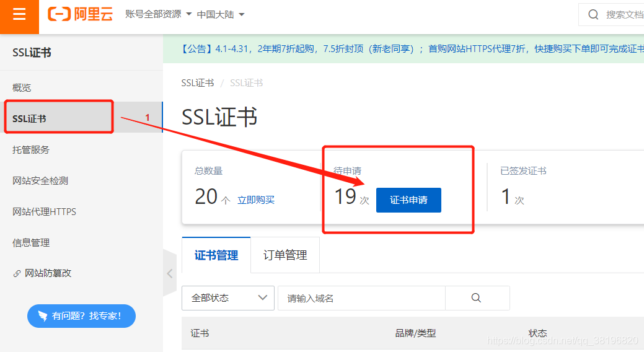Click the 证书申请 button
Screen dimensions: 644x352
coord(408,200)
